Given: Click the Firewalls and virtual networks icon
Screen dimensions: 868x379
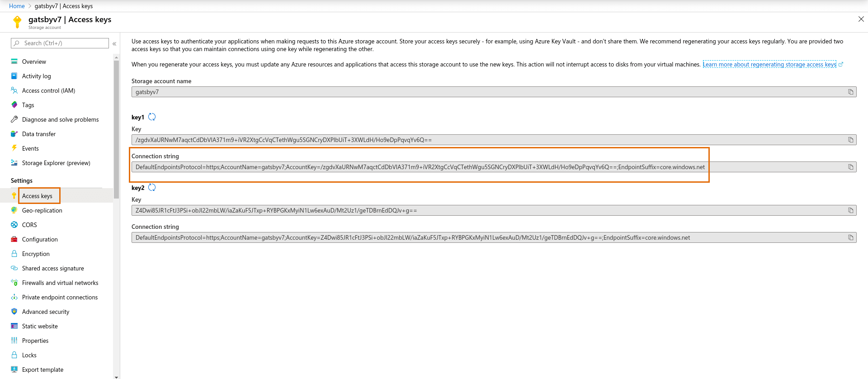Looking at the screenshot, I should point(14,283).
